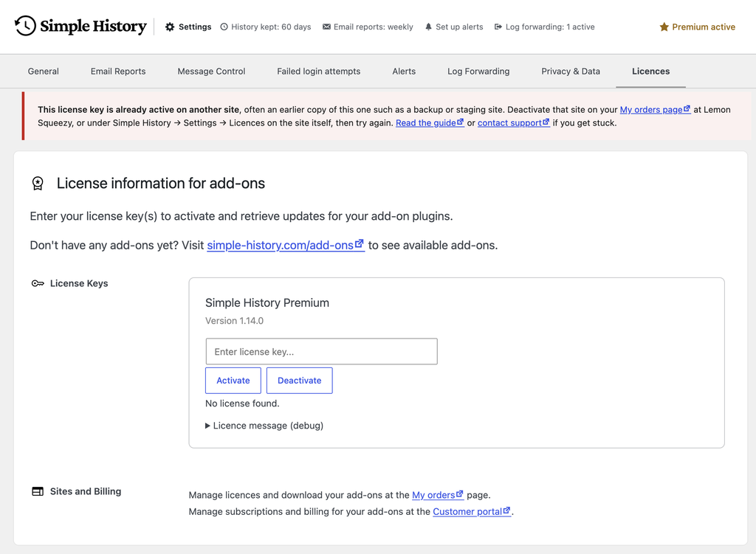756x554 pixels.
Task: Select the Alerts tab
Action: click(404, 72)
